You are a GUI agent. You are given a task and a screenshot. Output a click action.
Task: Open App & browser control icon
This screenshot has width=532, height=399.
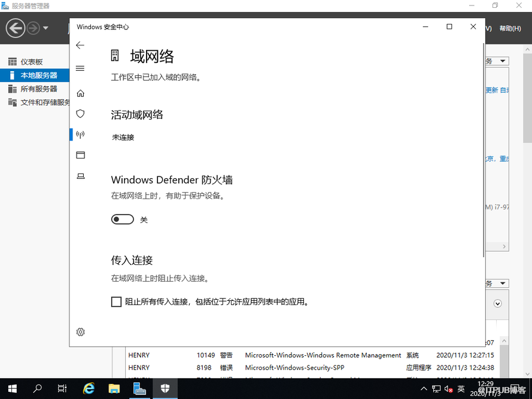tap(80, 155)
